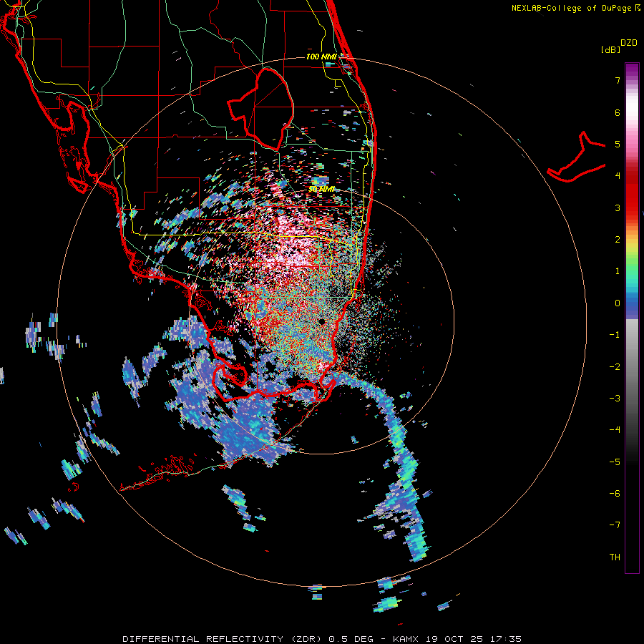Click the -1 scale tick label
Image resolution: width=644 pixels, height=644 pixels.
coord(615,335)
